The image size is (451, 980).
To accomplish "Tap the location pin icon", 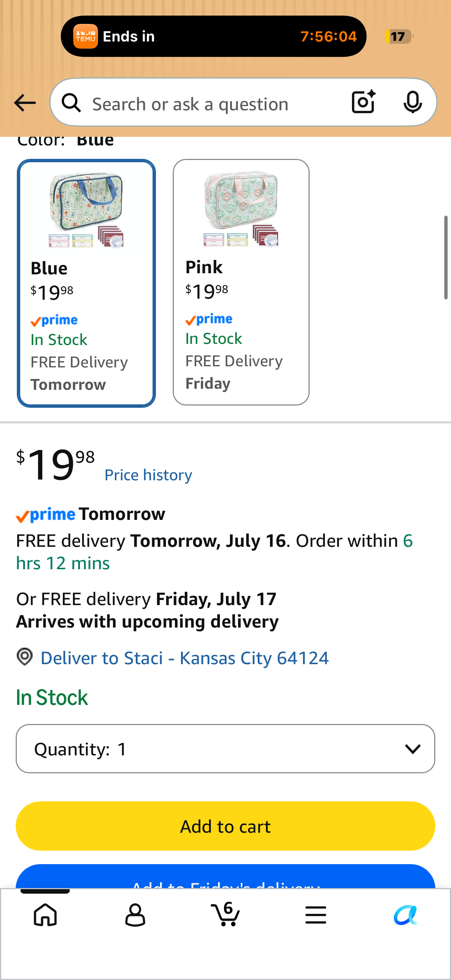I will [x=25, y=657].
